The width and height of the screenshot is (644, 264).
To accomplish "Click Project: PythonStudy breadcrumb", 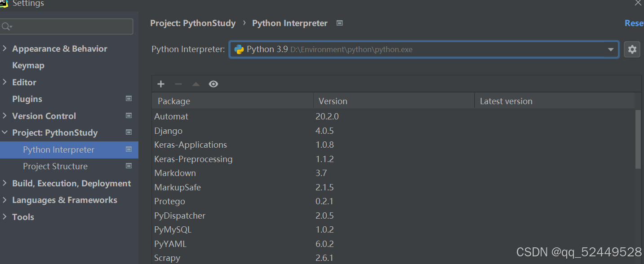I will 193,23.
